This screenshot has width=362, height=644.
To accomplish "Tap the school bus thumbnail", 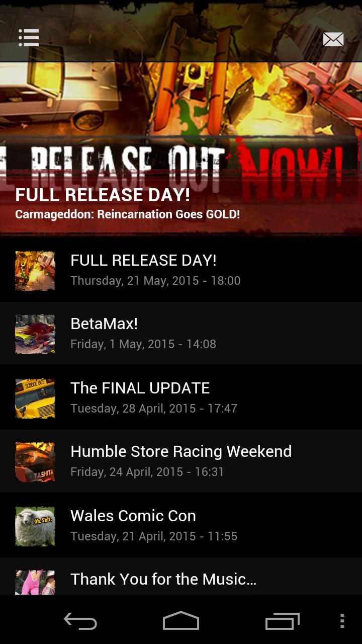I will 35,398.
